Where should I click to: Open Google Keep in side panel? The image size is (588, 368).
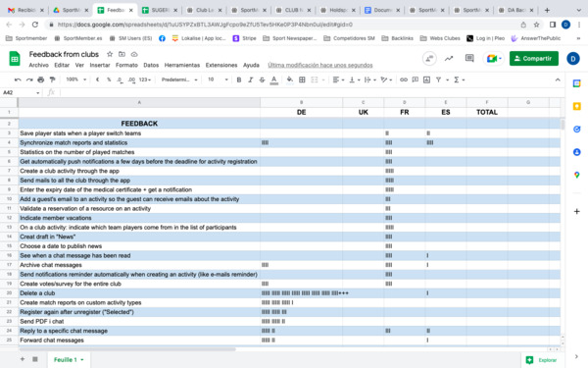(577, 107)
